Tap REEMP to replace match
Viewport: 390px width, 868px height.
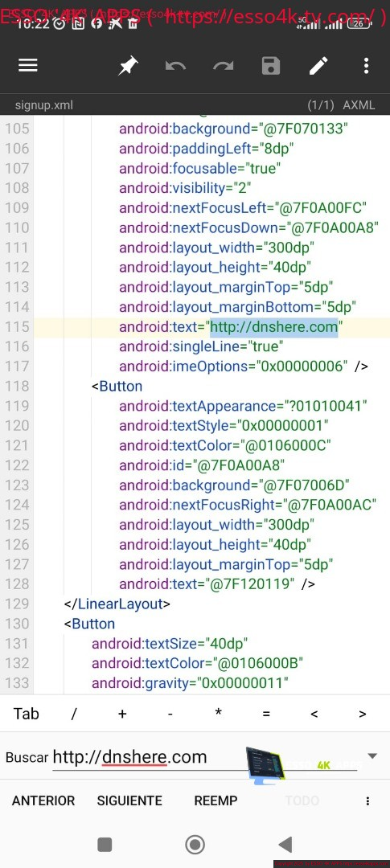coord(216,801)
